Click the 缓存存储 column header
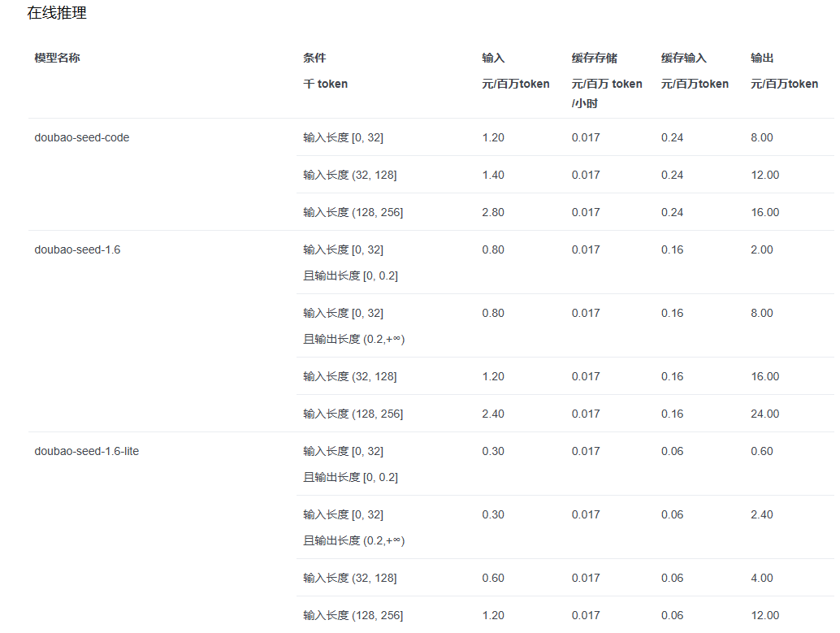This screenshot has height=633, width=840. click(595, 58)
